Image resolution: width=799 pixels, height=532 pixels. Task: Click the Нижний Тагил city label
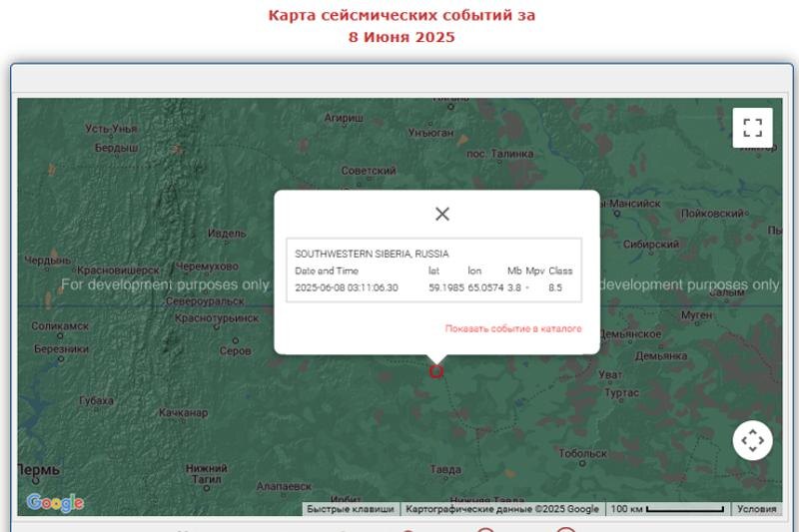(x=207, y=473)
